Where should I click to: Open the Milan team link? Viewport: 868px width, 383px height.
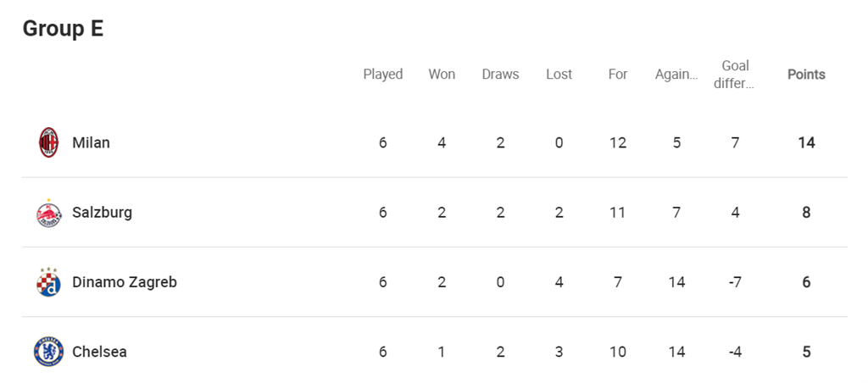tap(91, 142)
